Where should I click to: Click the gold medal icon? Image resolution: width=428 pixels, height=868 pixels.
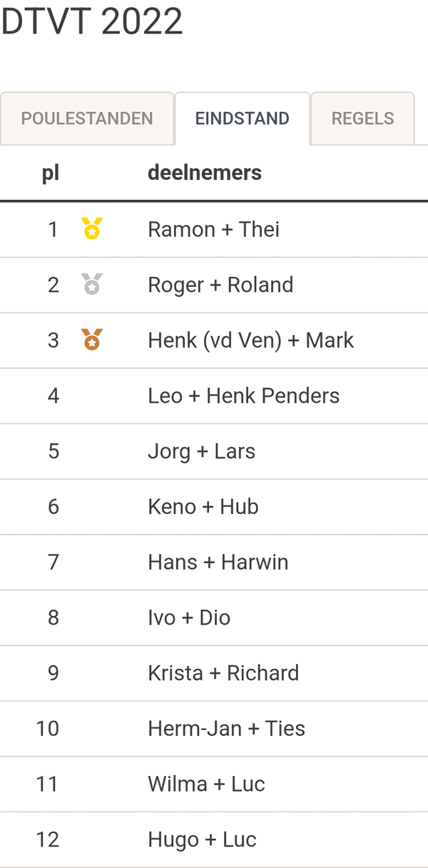coord(92,228)
